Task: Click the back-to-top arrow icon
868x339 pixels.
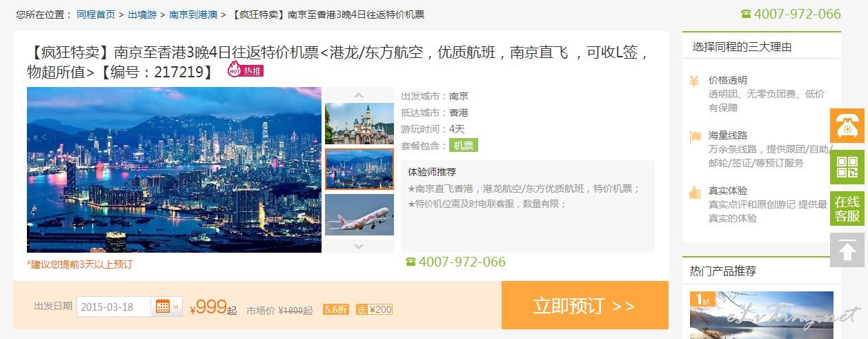Action: click(847, 250)
